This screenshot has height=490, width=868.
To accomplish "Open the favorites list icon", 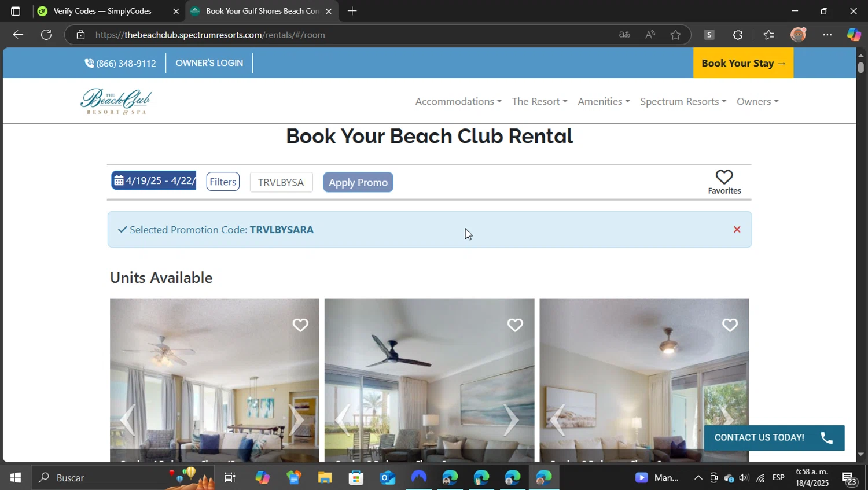I will (x=768, y=35).
